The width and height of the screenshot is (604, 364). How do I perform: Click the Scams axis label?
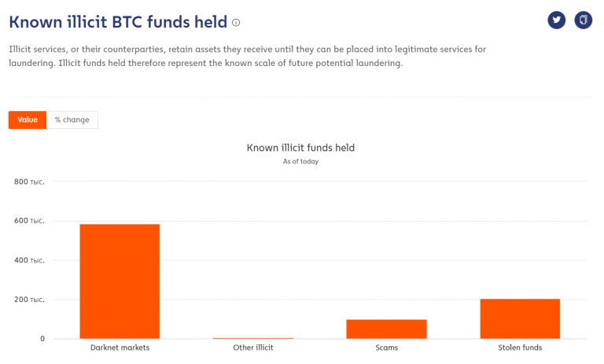coord(386,347)
